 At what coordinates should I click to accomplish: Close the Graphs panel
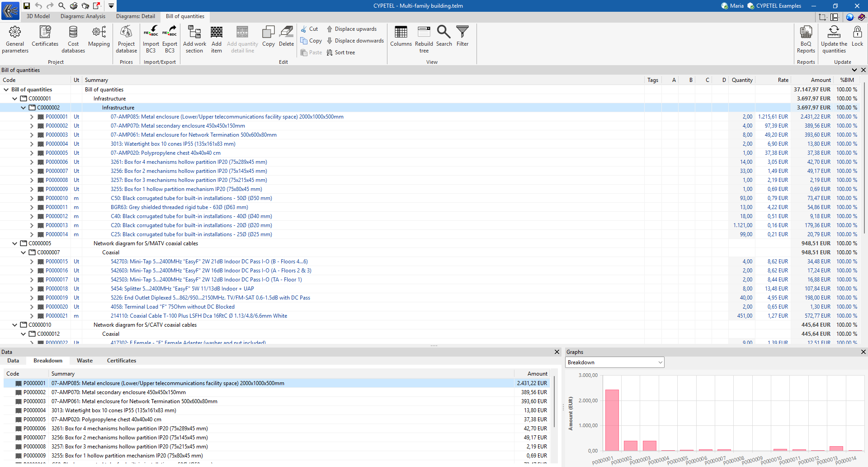863,352
